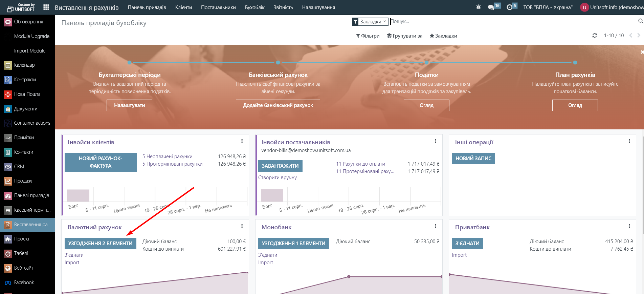Click the search magnifier icon
644x294 pixels.
pos(640,21)
